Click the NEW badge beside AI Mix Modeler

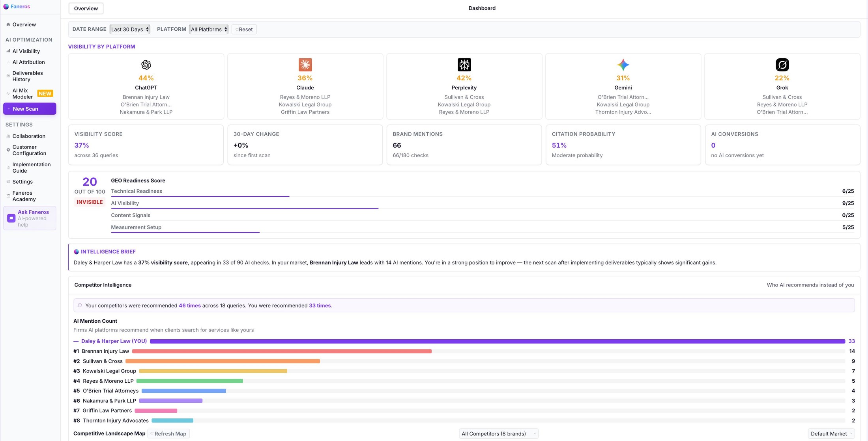(x=45, y=94)
